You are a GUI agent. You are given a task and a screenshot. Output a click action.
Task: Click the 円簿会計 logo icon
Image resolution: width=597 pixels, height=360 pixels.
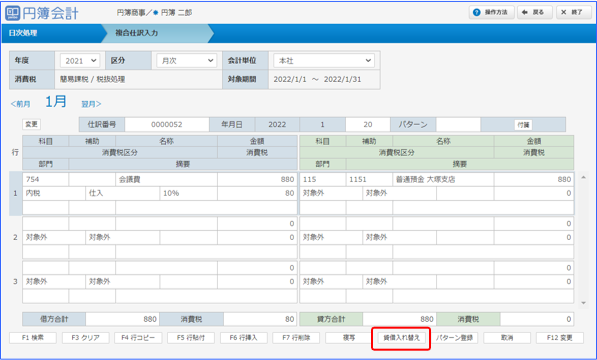(13, 13)
